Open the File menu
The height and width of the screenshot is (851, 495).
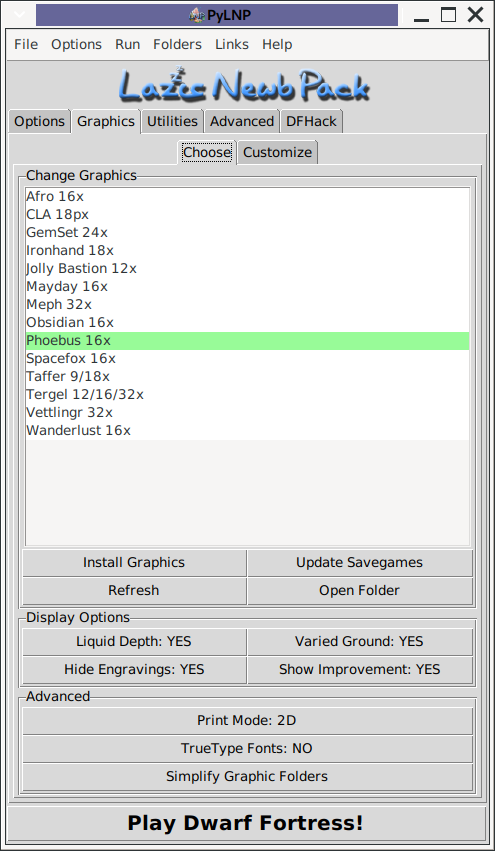(26, 45)
